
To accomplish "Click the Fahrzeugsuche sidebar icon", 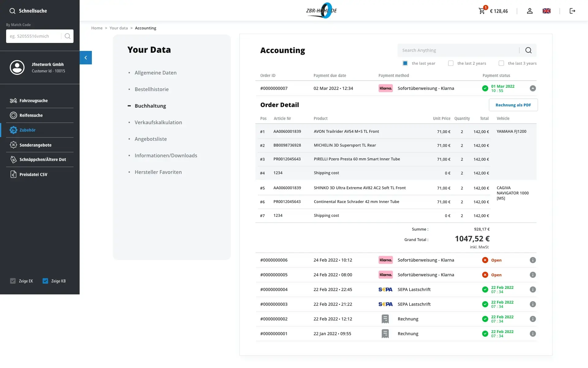I will [13, 101].
